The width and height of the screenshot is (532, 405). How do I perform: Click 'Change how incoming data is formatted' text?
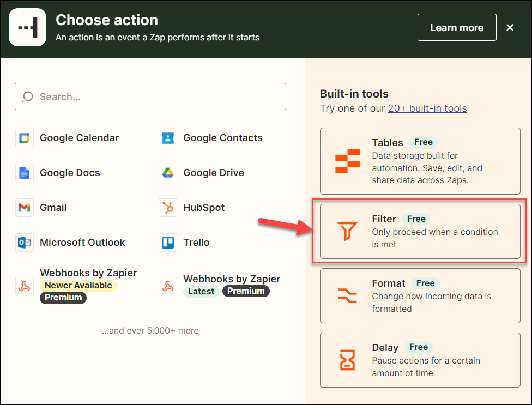pos(432,303)
